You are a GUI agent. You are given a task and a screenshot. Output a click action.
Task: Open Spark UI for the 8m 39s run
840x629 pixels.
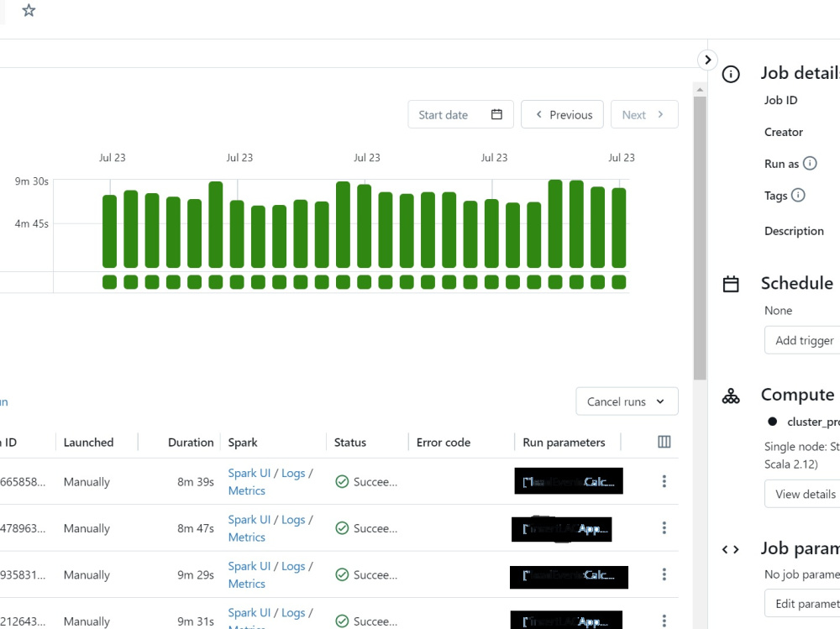coord(249,473)
